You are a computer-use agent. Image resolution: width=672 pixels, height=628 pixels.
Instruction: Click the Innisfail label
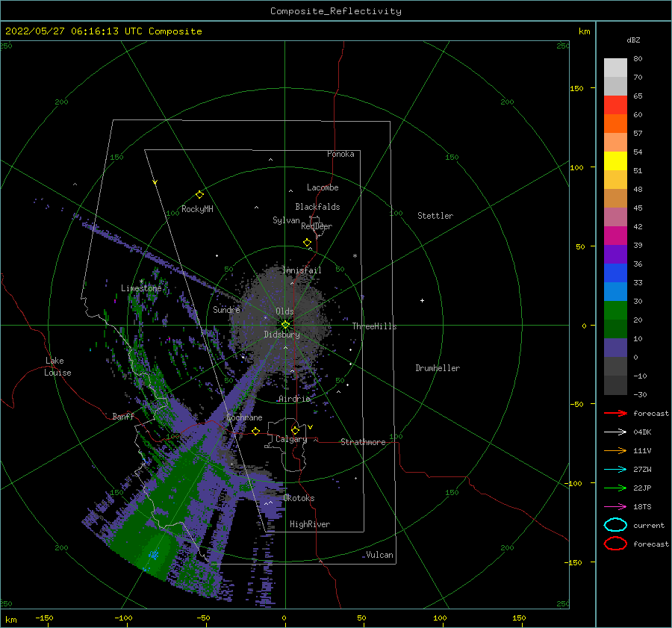(302, 270)
